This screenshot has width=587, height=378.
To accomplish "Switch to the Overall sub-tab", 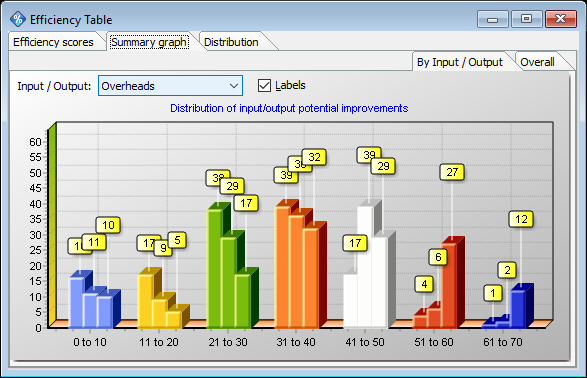I will click(x=538, y=62).
